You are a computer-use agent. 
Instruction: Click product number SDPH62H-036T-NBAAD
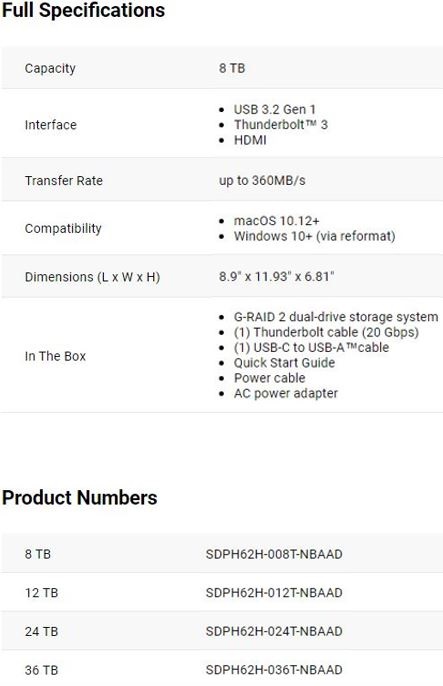[274, 670]
